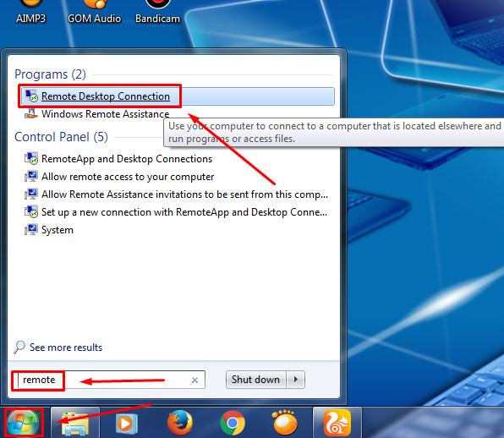Screen dimensions: 504x438
Task: Click the Remote Desktop Connection icon
Action: [x=31, y=96]
